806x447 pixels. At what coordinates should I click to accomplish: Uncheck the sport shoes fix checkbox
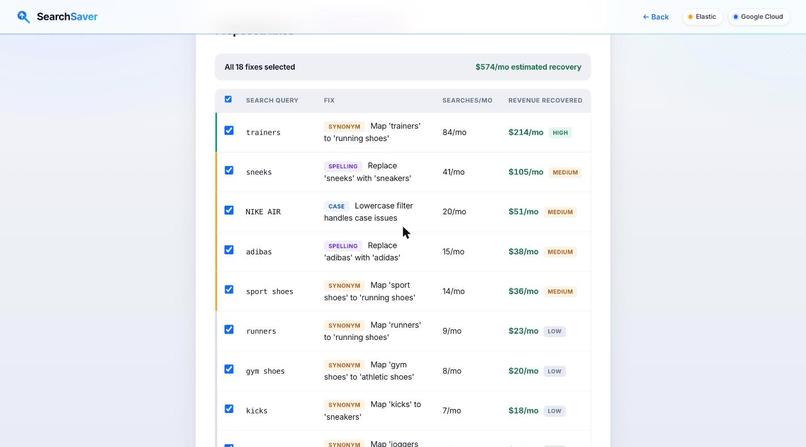[229, 290]
